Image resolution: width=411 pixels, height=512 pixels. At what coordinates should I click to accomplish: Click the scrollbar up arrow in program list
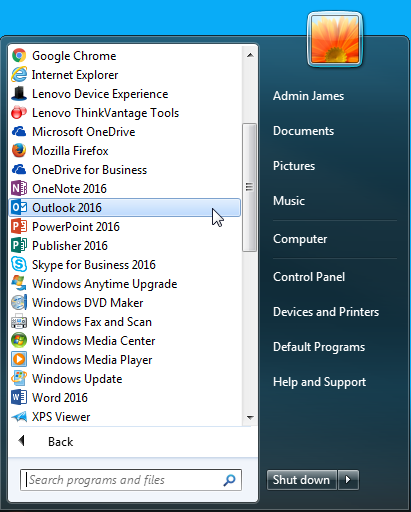click(250, 55)
